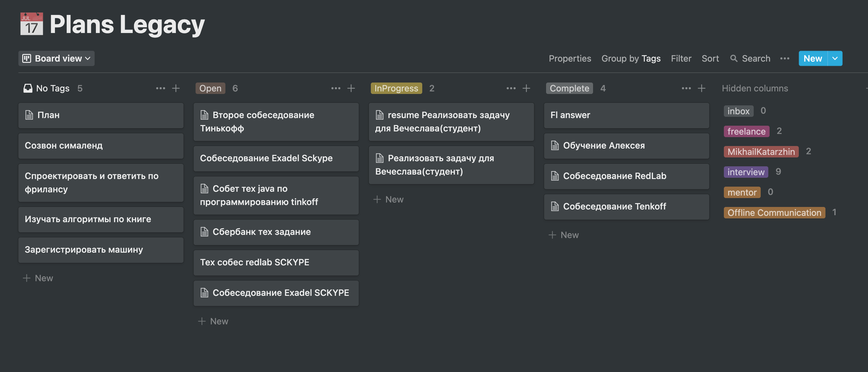The image size is (868, 372).
Task: Open card FI answer
Action: pos(626,115)
